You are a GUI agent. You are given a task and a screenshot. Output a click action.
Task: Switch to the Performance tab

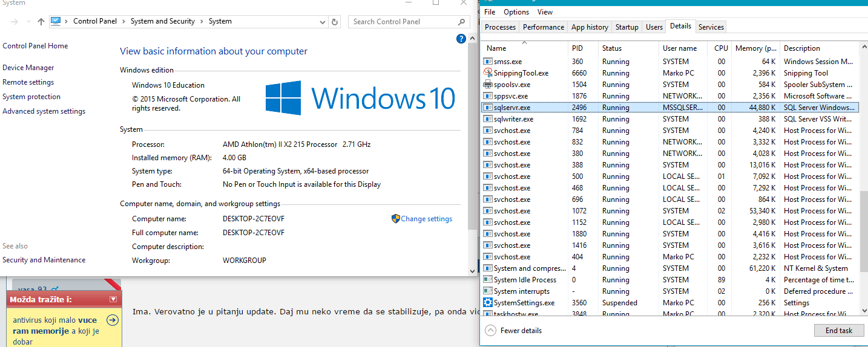543,27
